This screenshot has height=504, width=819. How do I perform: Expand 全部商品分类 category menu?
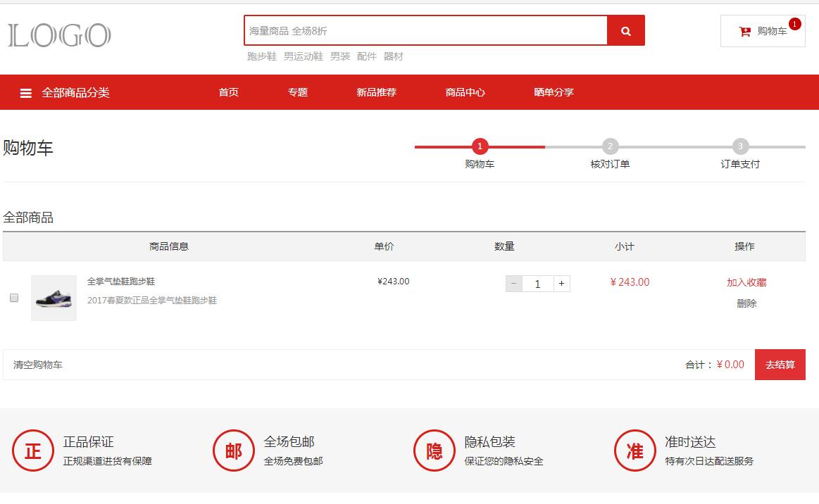[75, 93]
